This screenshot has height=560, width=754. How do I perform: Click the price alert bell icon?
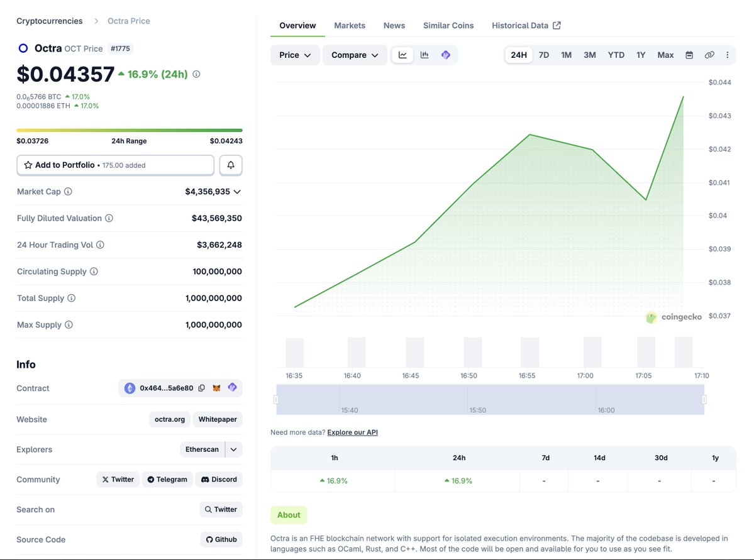click(231, 165)
